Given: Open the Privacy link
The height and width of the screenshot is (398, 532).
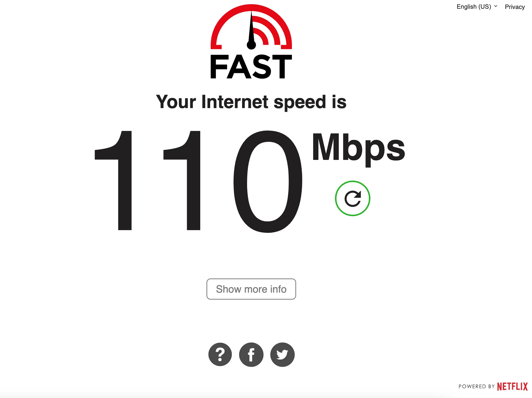Looking at the screenshot, I should tap(515, 7).
